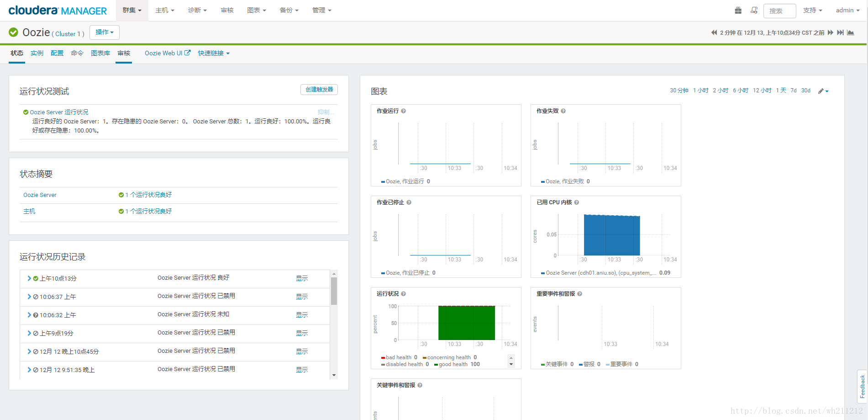Expand the 上午10点13分 history entry
868x420 pixels.
point(29,278)
